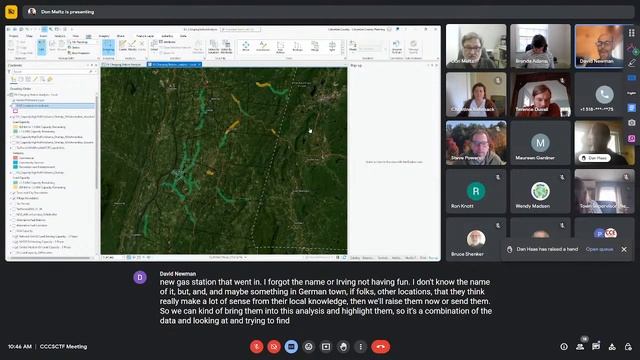Toggle Alternative Fuel Stations layer checkbox
The height and width of the screenshot is (360, 640).
[x=14, y=220]
